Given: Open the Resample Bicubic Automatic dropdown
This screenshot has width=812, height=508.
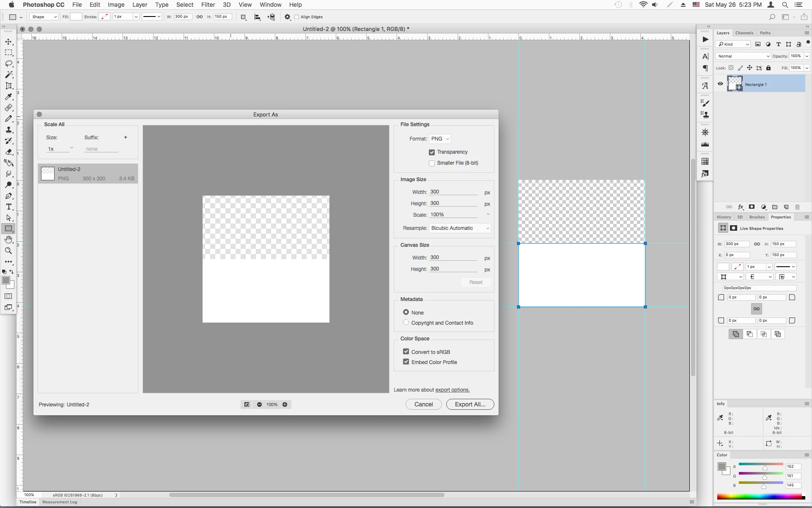Looking at the screenshot, I should point(460,228).
